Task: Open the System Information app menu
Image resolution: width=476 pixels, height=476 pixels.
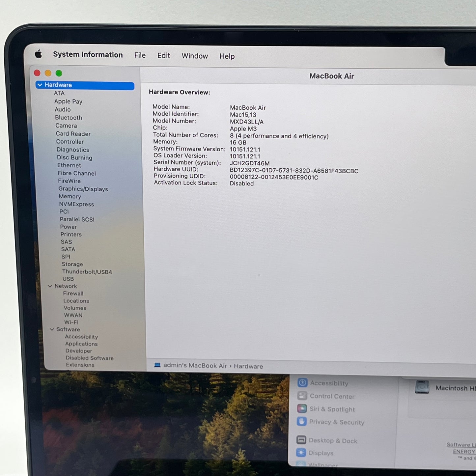Action: coord(88,55)
